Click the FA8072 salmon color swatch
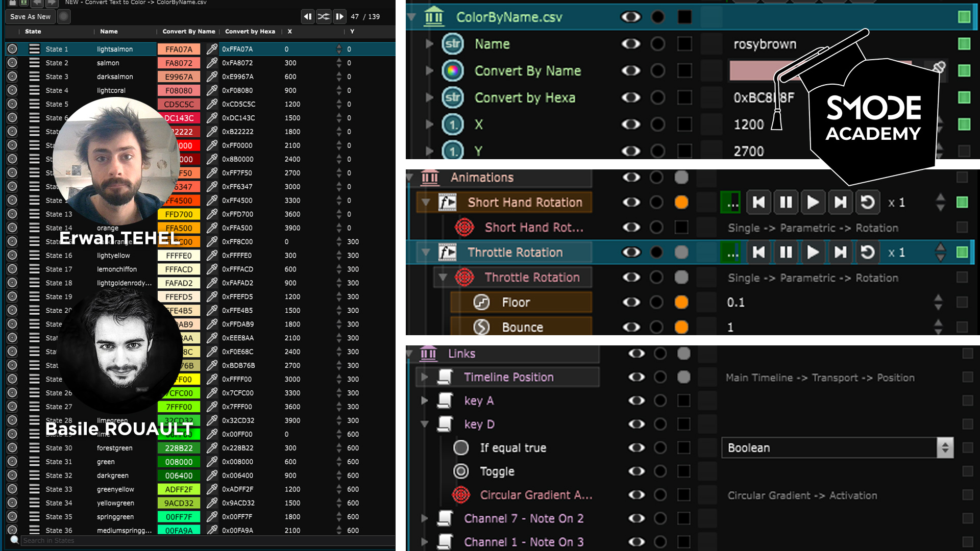This screenshot has height=551, width=980. point(179,63)
